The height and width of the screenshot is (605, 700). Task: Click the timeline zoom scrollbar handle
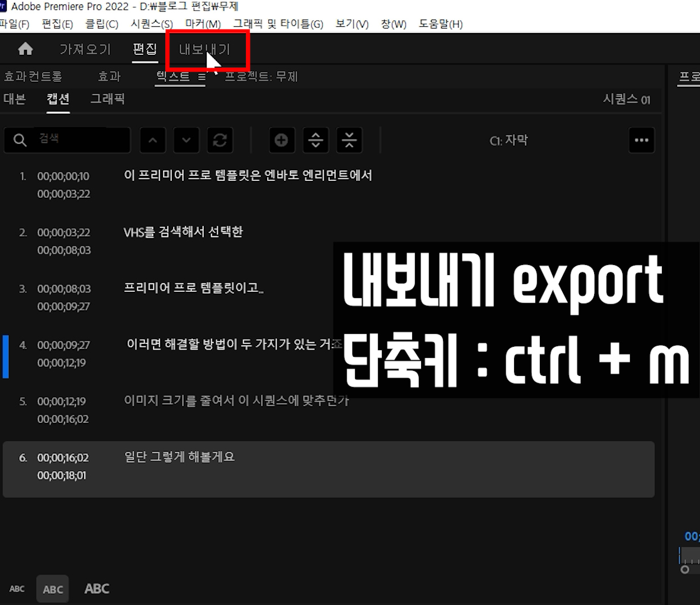685,570
